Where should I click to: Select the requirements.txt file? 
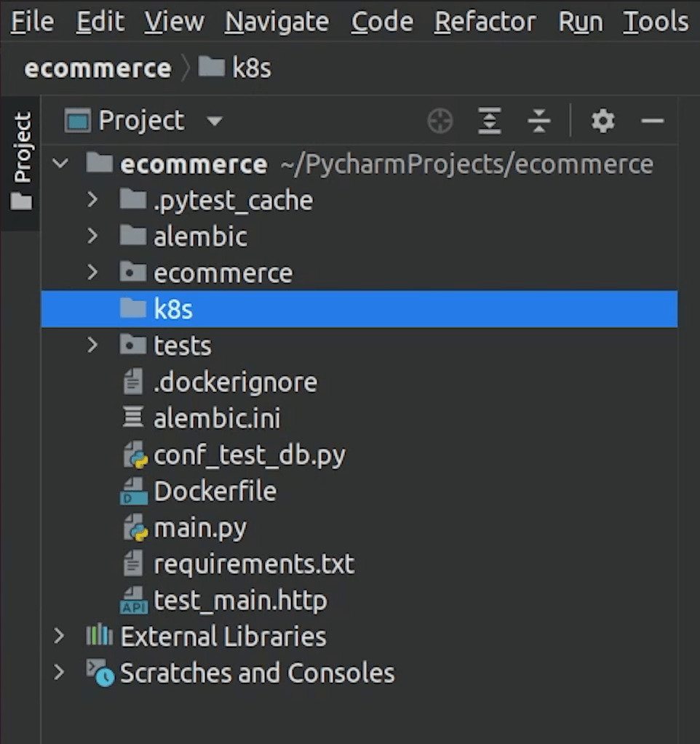point(253,564)
